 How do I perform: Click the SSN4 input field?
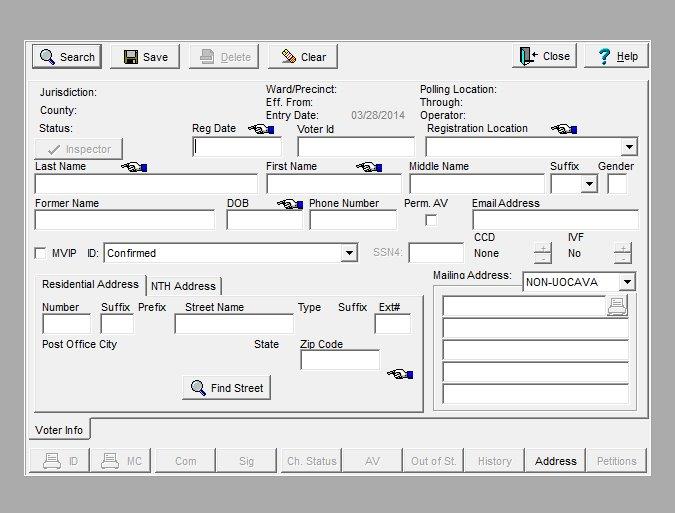click(436, 253)
